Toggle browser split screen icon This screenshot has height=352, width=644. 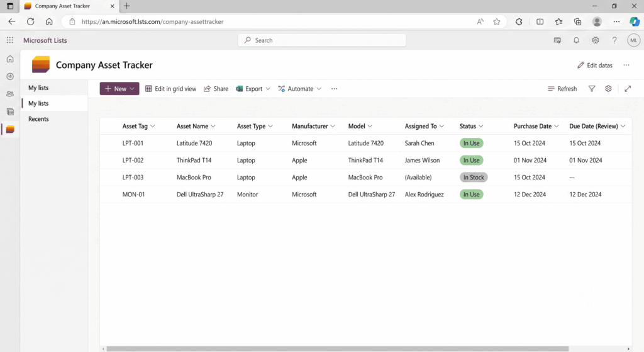tap(540, 22)
